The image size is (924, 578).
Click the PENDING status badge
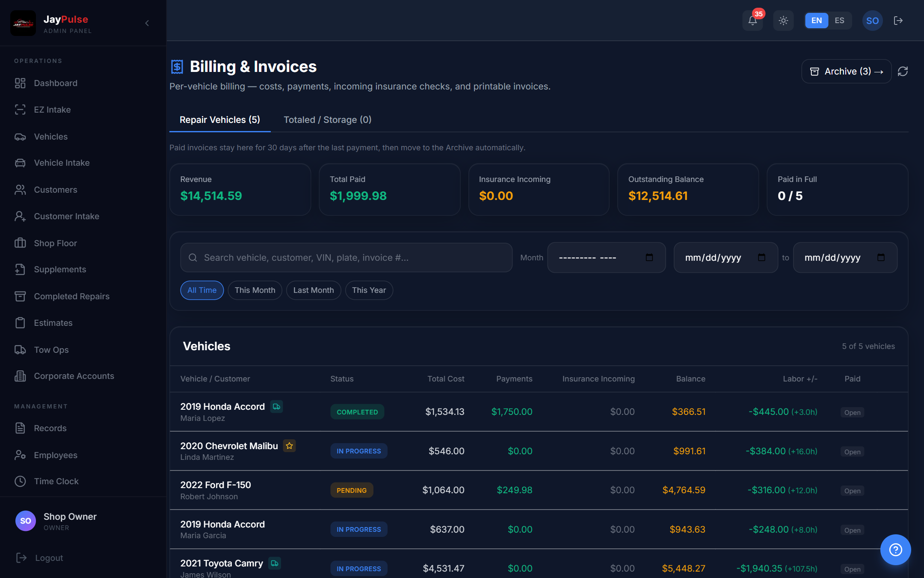pyautogui.click(x=352, y=490)
